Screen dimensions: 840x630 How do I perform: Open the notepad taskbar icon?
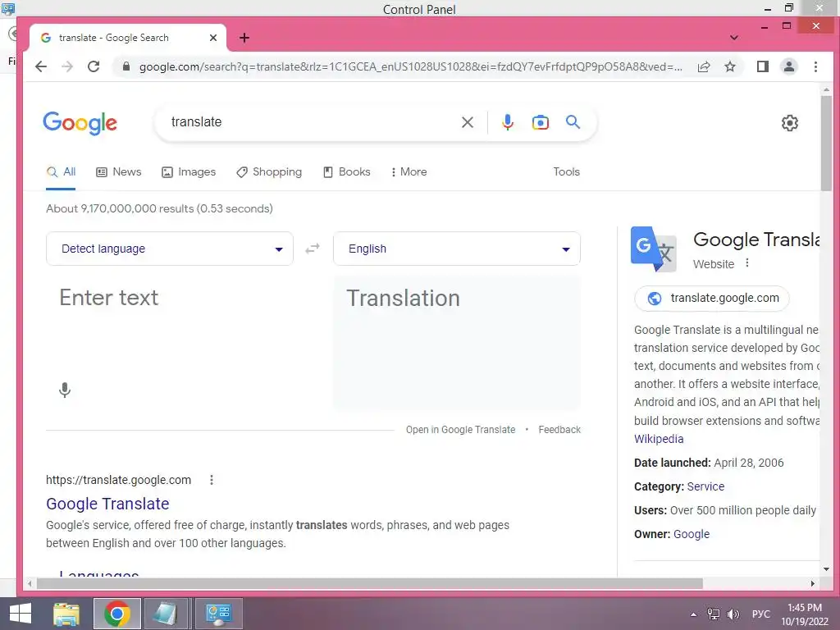tap(167, 614)
